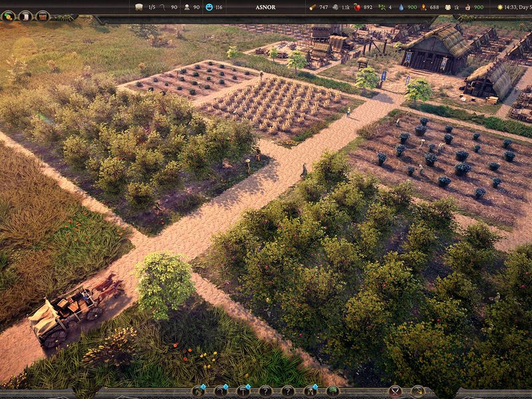Click the water droplet resource icon
532x399 pixels.
(x=402, y=7)
